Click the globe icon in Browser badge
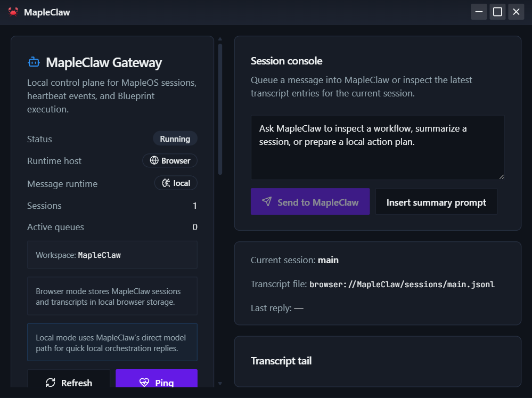 click(x=154, y=160)
